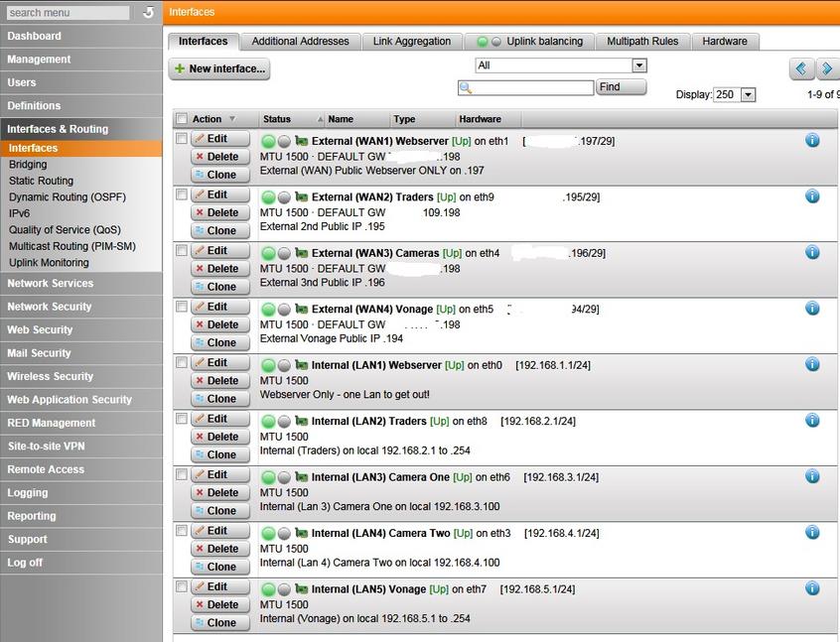This screenshot has height=642, width=840.
Task: Expand the Action dropdown in table header
Action: click(x=232, y=119)
